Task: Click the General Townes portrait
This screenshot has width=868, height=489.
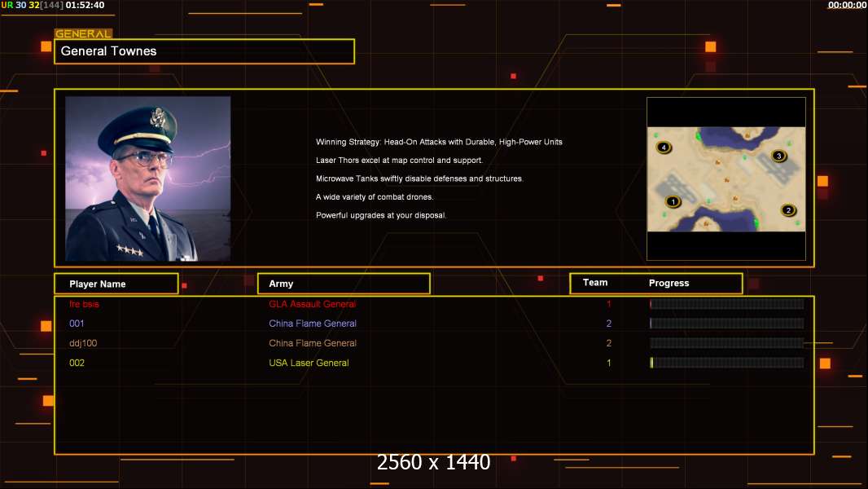Action: click(x=148, y=178)
